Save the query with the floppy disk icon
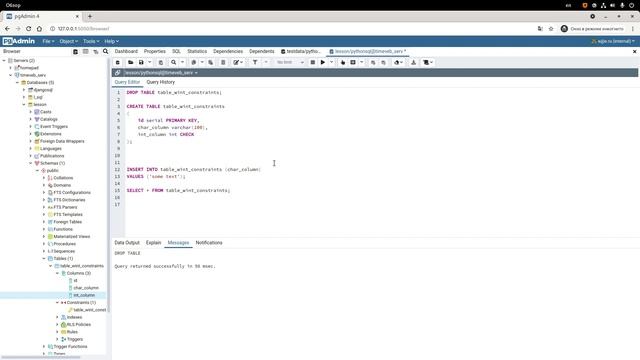 (x=141, y=62)
